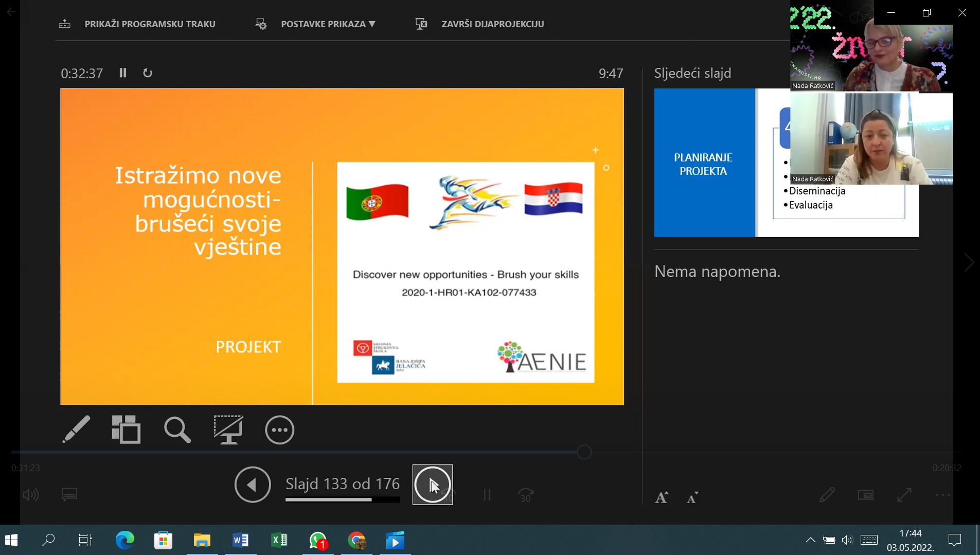The height and width of the screenshot is (555, 980).
Task: Click Završi dijaprojekciju to end slideshow
Action: click(x=479, y=24)
